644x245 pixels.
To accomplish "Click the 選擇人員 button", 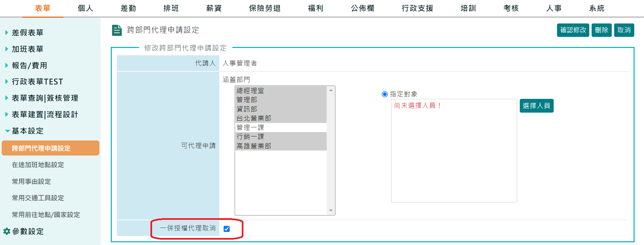I will pyautogui.click(x=537, y=106).
